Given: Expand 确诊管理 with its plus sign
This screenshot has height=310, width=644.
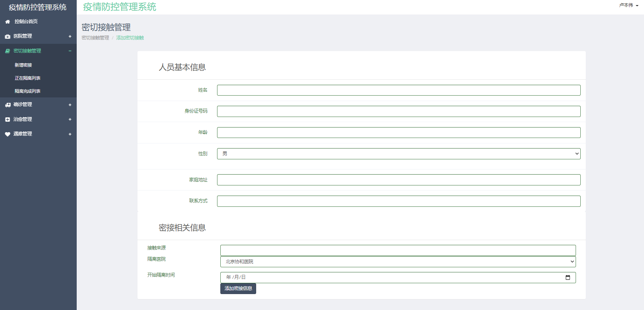Looking at the screenshot, I should [x=70, y=105].
